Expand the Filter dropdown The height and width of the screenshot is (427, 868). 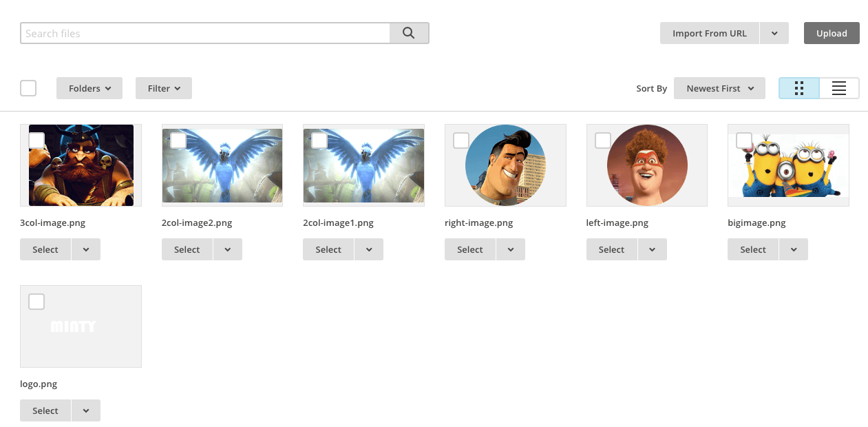163,88
